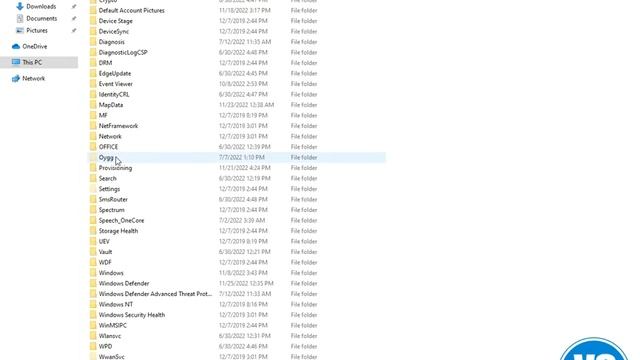The height and width of the screenshot is (360, 640).
Task: Click the 7/2/2022 3:39 AM date cell
Action: pos(242,220)
